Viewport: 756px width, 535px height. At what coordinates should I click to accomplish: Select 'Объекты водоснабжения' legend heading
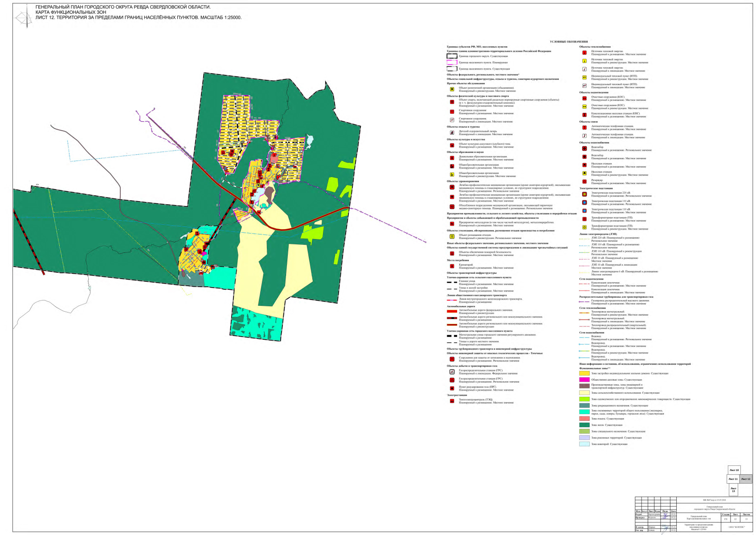[594, 143]
